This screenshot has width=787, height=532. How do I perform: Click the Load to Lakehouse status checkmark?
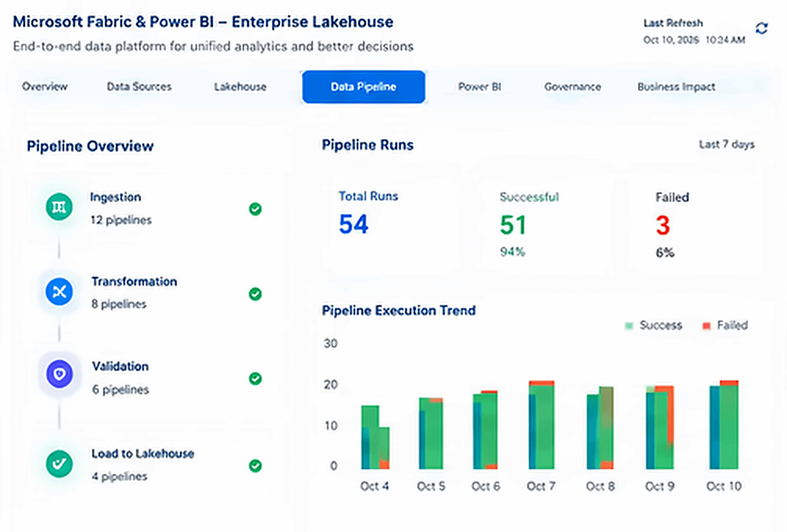[x=255, y=465]
